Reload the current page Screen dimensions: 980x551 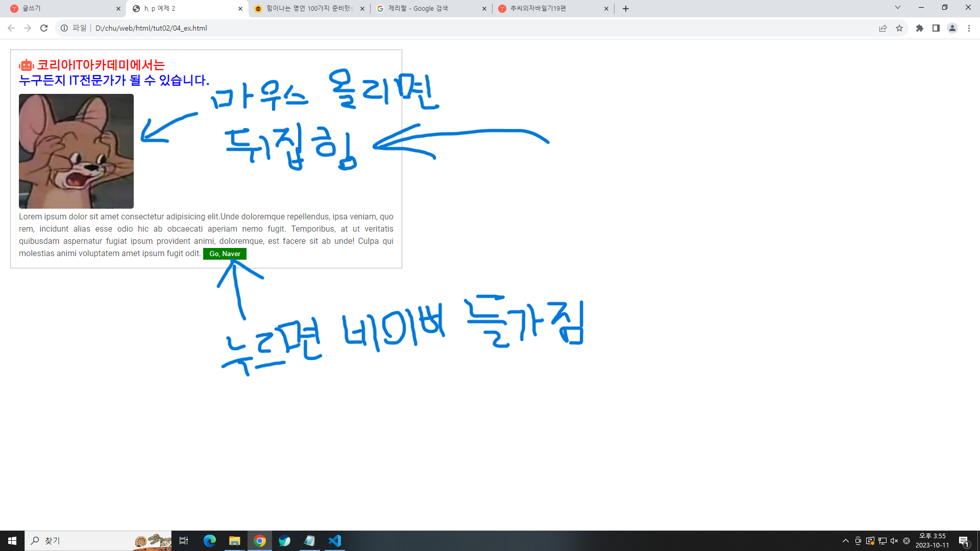pyautogui.click(x=44, y=28)
